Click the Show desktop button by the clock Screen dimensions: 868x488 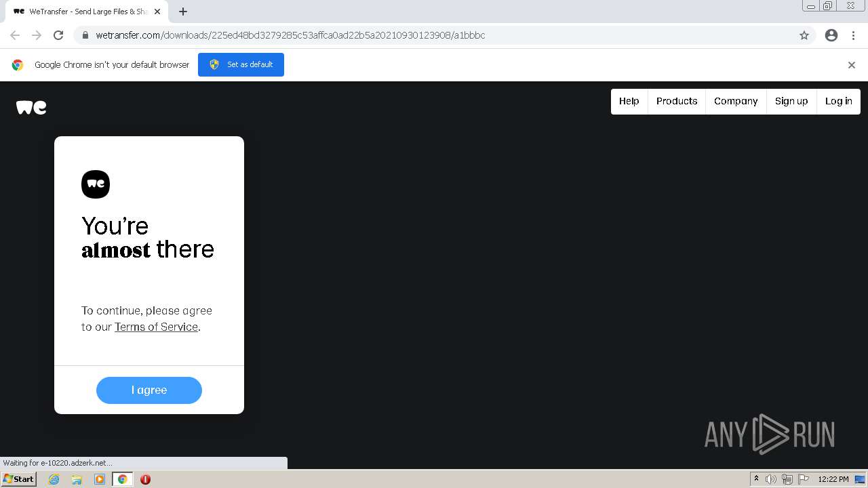[x=861, y=479]
